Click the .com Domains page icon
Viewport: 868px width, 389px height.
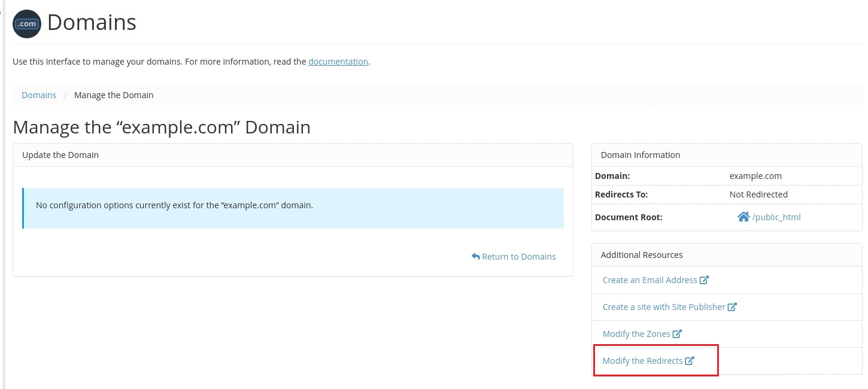pyautogui.click(x=26, y=24)
